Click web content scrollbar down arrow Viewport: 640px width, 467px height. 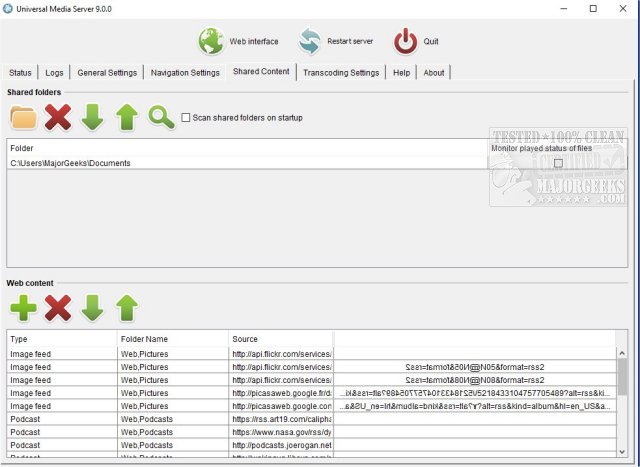622,451
